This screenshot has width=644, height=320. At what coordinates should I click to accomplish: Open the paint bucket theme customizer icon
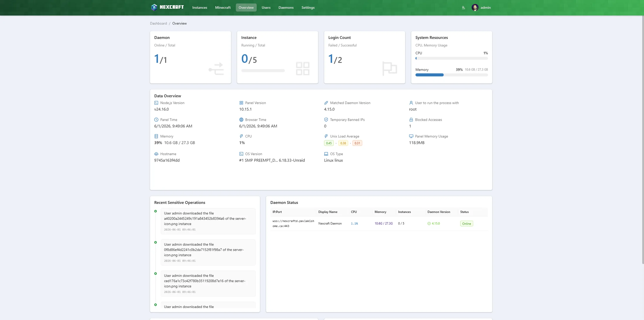[x=463, y=8]
